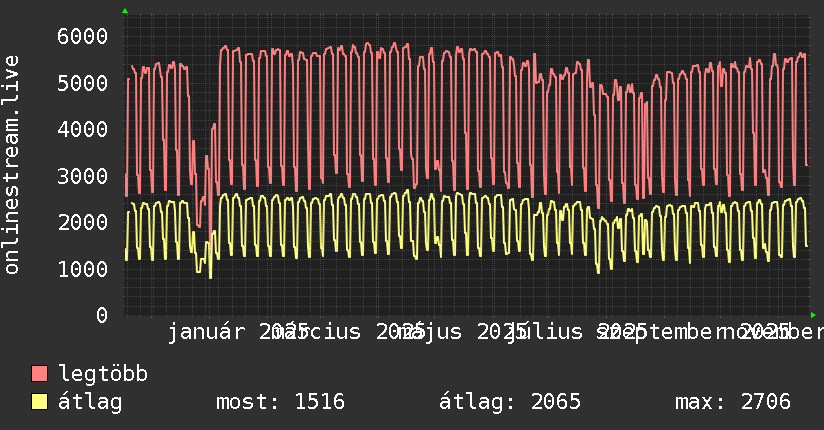Viewport: 824px width, 430px height.
Task: Click the green arrow atop the y-axis
Action: (125, 11)
